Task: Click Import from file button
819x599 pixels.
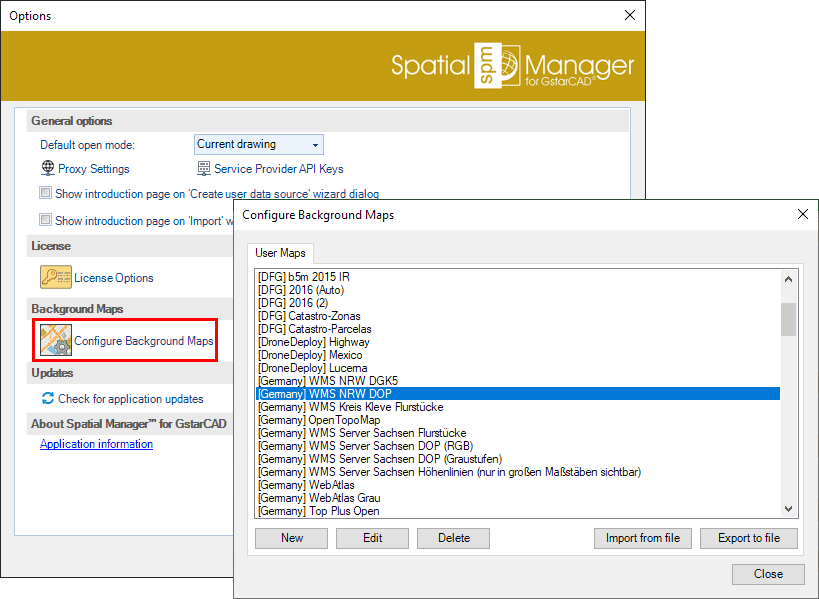Action: [x=642, y=538]
